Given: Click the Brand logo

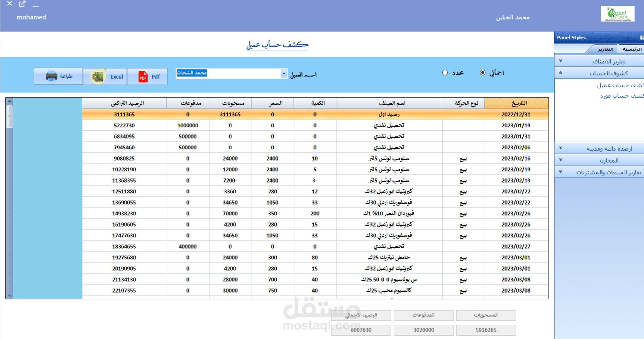Looking at the screenshot, I should [x=618, y=14].
